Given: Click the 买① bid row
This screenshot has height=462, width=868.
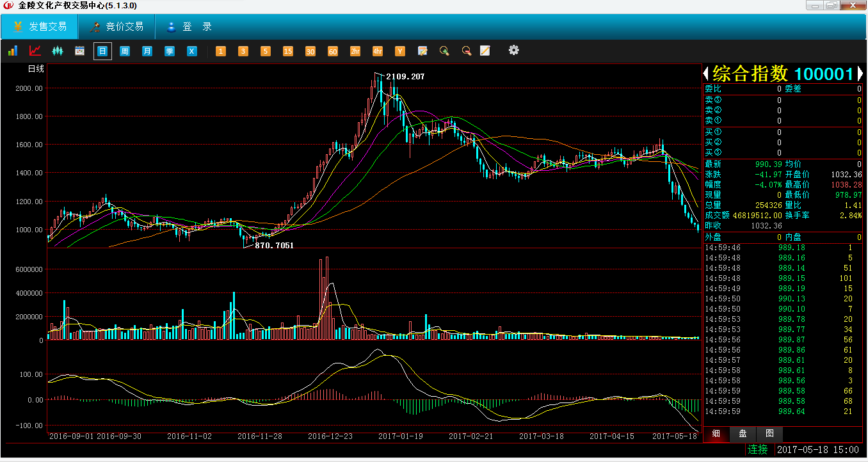Looking at the screenshot, I should (783, 132).
